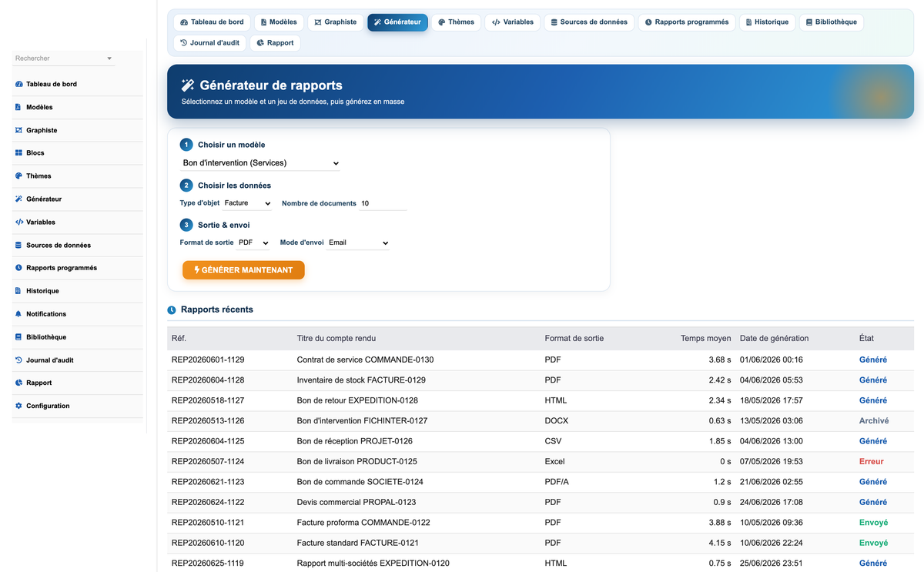Viewport: 924px width, 572px height.
Task: Click the Excel format cell
Action: click(x=554, y=462)
